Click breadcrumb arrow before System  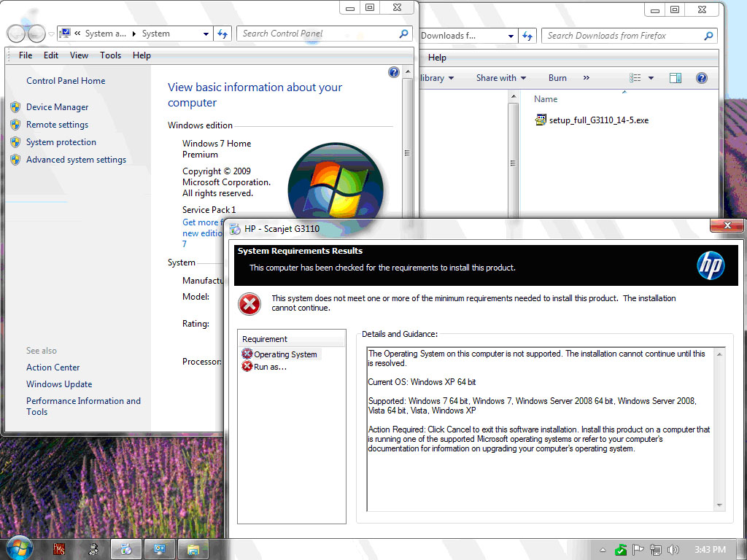(x=134, y=34)
